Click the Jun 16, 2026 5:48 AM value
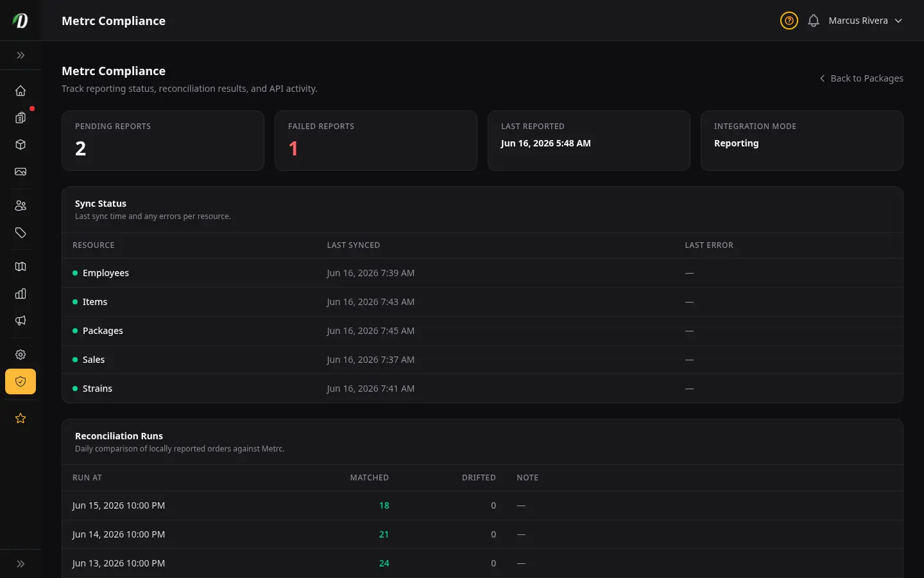This screenshot has height=578, width=924. coord(545,143)
